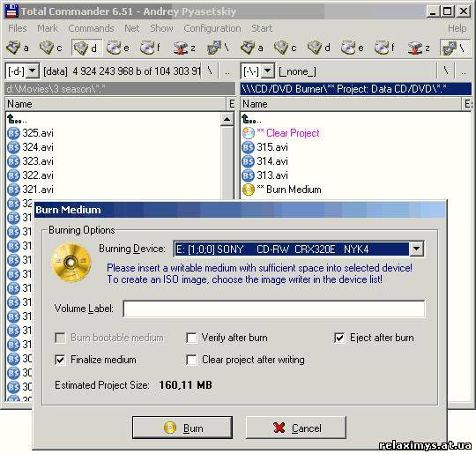Uncheck Finalize medium option

(60, 360)
